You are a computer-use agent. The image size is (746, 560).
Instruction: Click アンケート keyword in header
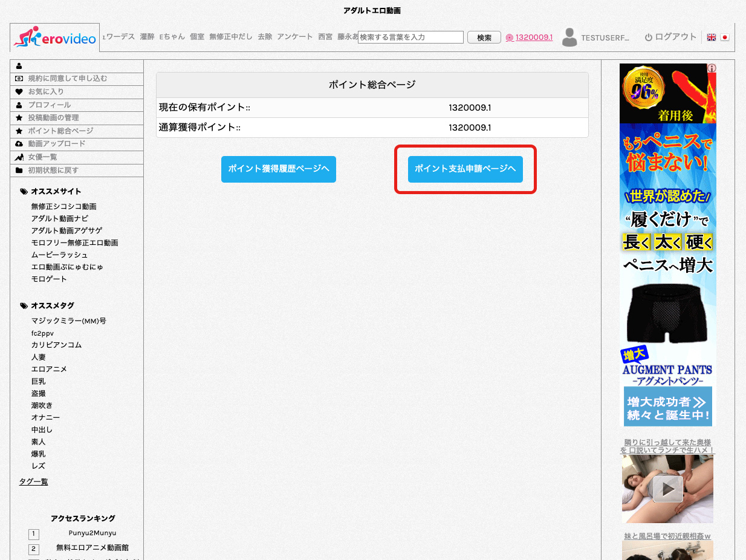point(295,37)
